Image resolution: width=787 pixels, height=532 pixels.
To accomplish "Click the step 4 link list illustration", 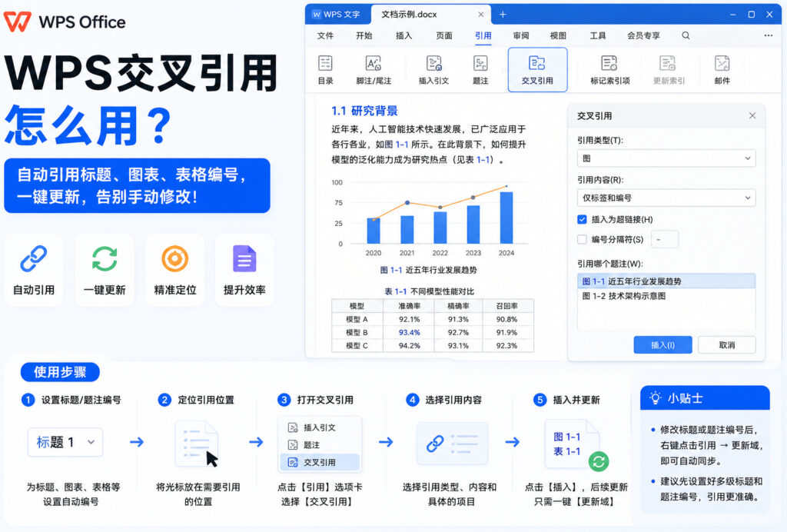I will (452, 444).
